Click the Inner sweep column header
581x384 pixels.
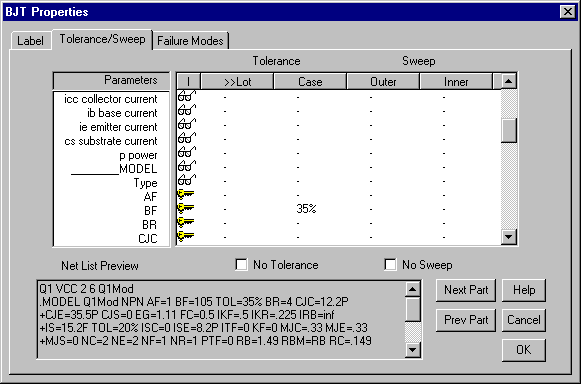456,82
